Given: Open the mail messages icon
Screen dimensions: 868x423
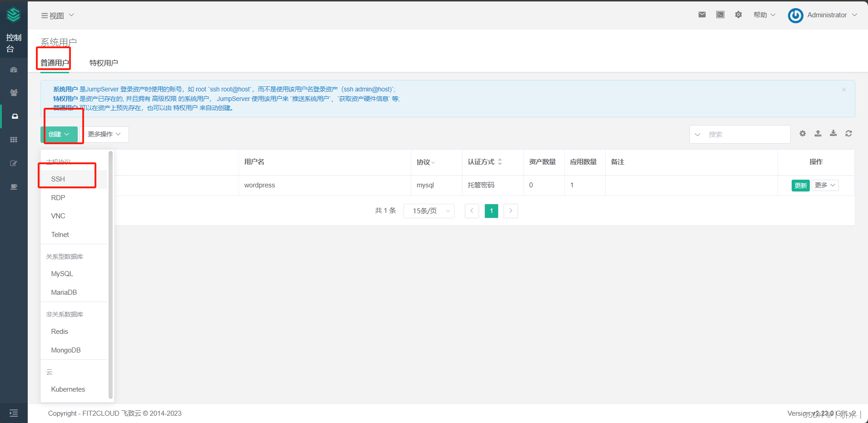Looking at the screenshot, I should tap(702, 15).
